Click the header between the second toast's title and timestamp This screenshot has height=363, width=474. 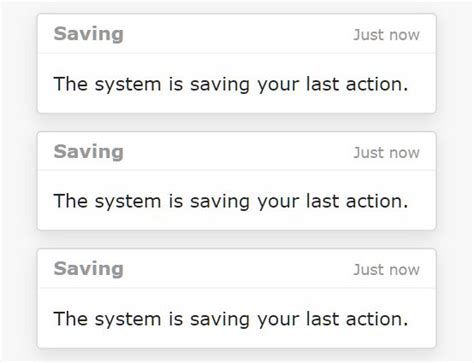pos(238,152)
